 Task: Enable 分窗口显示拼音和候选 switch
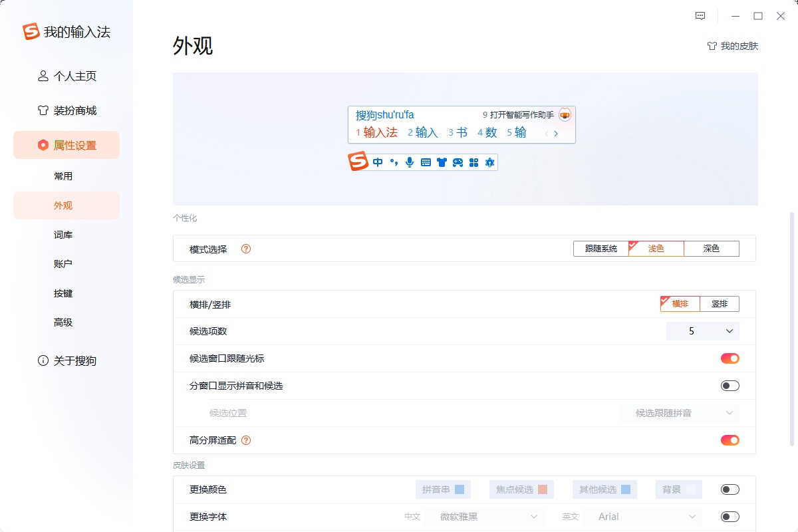coord(730,386)
